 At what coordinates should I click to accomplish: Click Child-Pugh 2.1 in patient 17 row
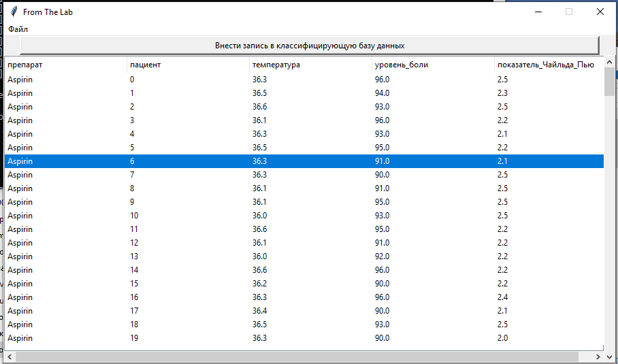(x=502, y=311)
